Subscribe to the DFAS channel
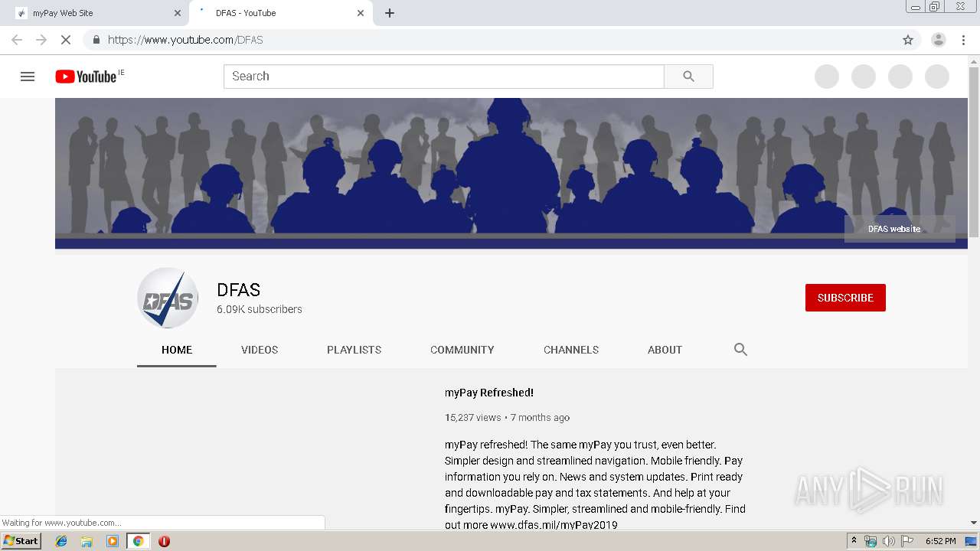 845,298
